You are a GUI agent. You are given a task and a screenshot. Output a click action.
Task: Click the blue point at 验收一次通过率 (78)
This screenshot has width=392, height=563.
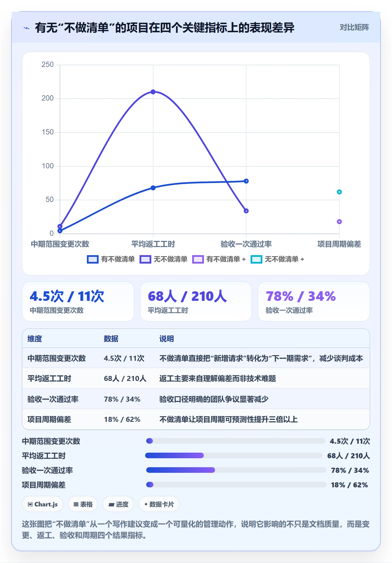coord(246,181)
